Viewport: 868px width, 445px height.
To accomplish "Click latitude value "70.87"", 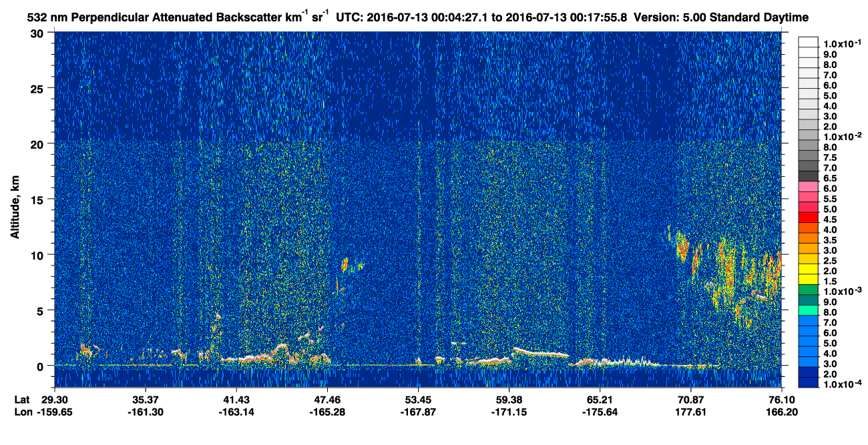I will 690,399.
